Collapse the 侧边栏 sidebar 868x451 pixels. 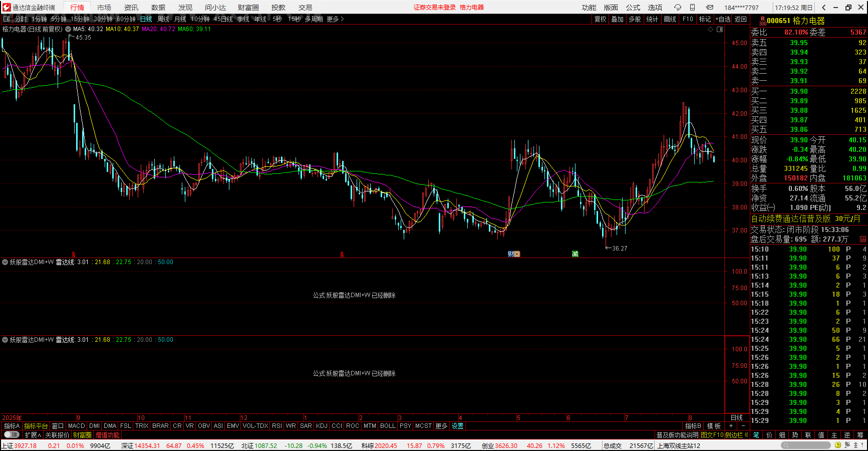pos(737,435)
